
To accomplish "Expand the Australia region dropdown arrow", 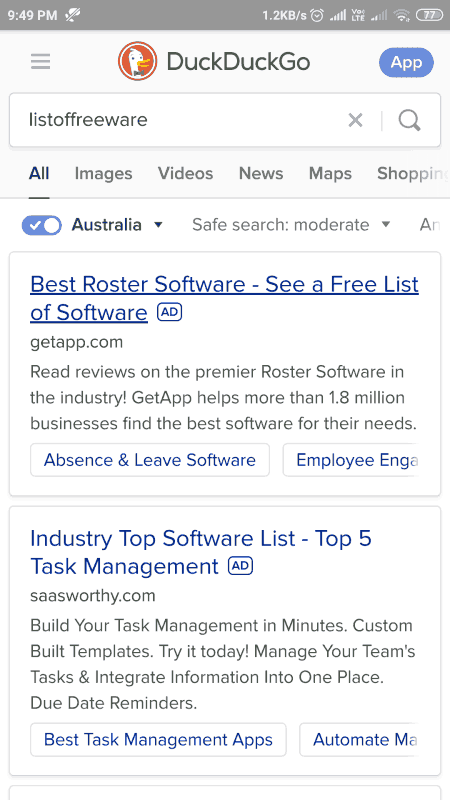I will pos(158,224).
